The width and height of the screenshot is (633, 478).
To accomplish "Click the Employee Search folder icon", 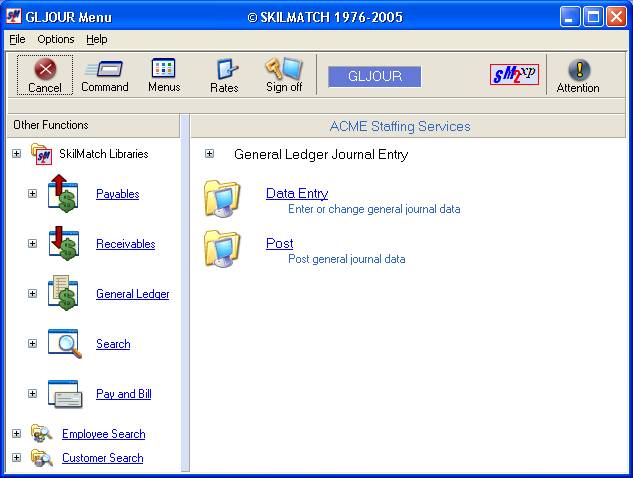I will (42, 434).
